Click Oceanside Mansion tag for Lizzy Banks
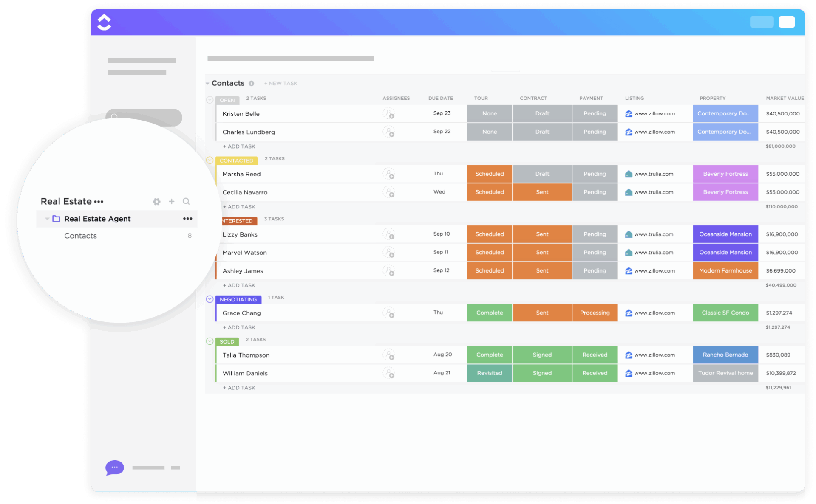Screen dimensions: 816x504 (725, 234)
